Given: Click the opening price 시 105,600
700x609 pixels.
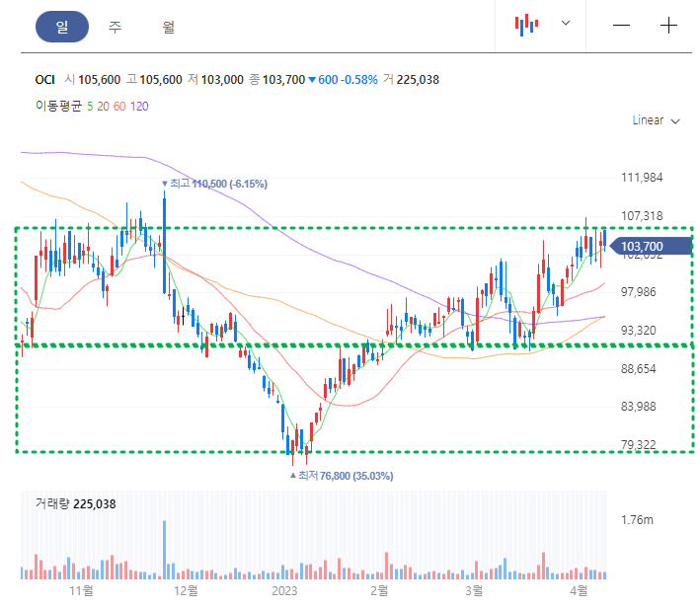Looking at the screenshot, I should pyautogui.click(x=93, y=80).
